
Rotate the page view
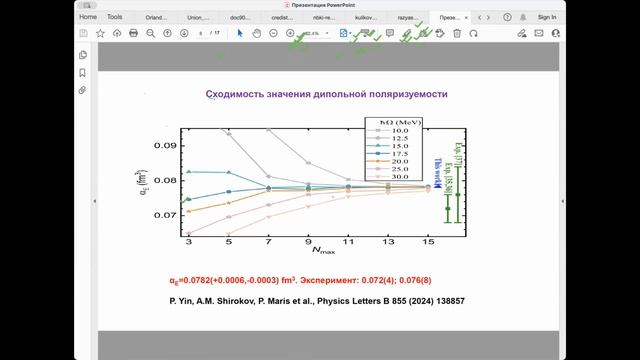pyautogui.click(x=473, y=33)
